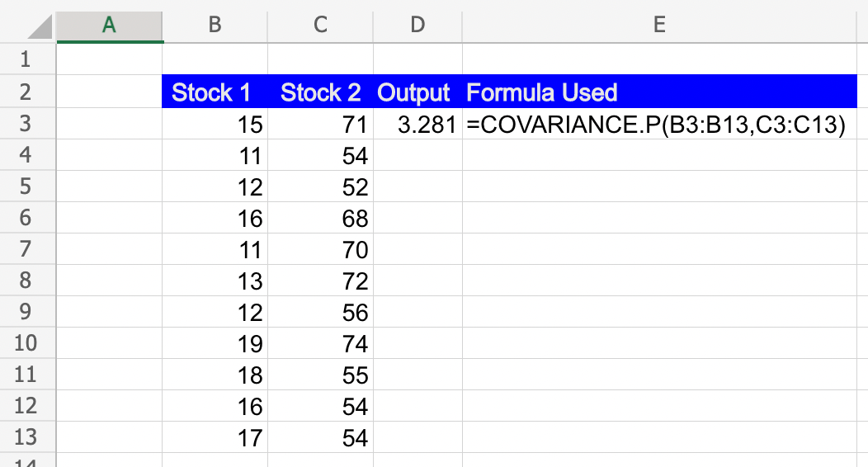Select cell B10 containing 19
This screenshot has width=868, height=467.
click(x=215, y=343)
